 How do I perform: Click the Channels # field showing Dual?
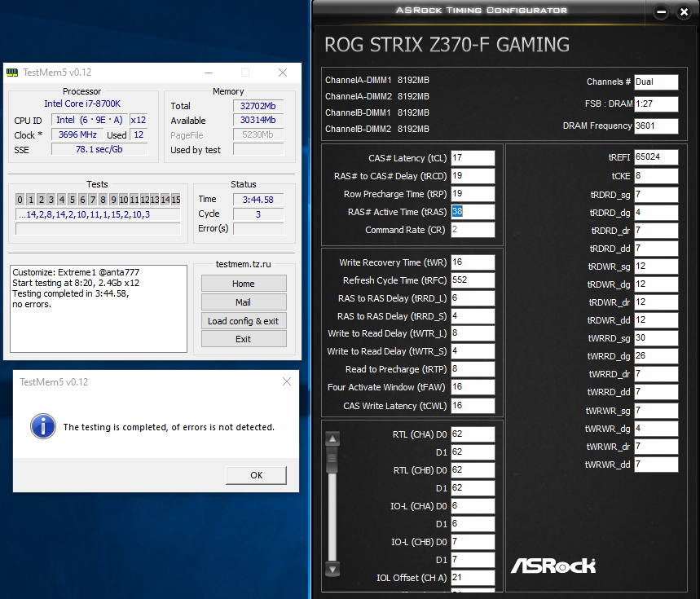coord(656,82)
